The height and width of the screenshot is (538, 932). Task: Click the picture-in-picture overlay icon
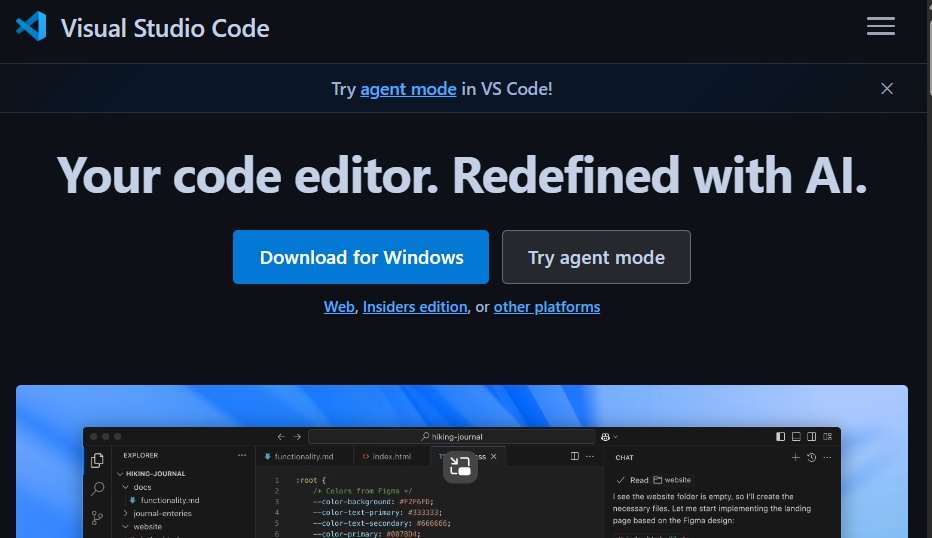[460, 467]
